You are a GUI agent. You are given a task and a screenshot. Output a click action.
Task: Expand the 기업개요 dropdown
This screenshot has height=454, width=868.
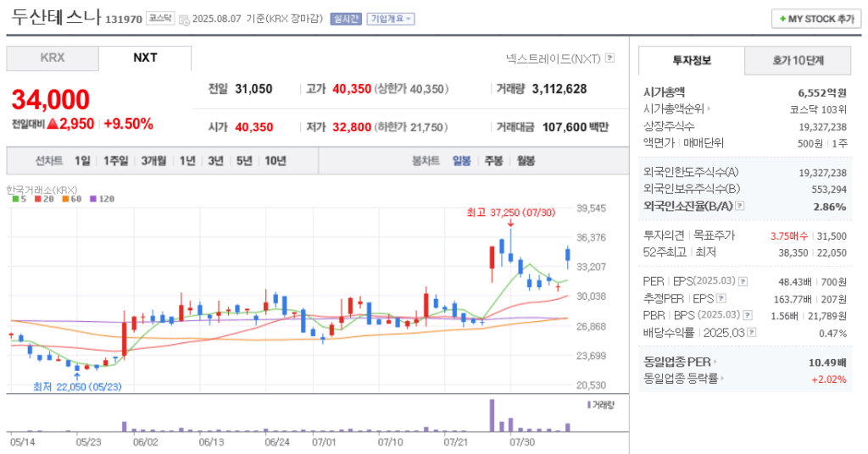[391, 19]
